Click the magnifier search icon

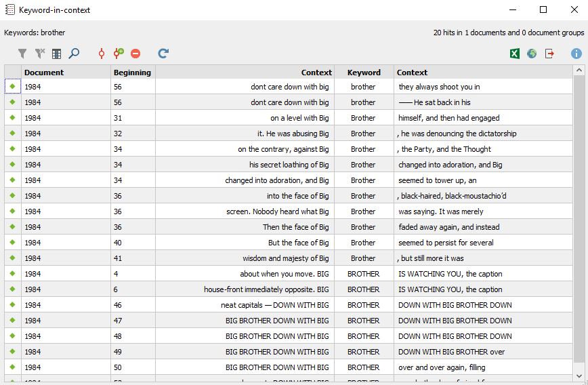tap(74, 54)
